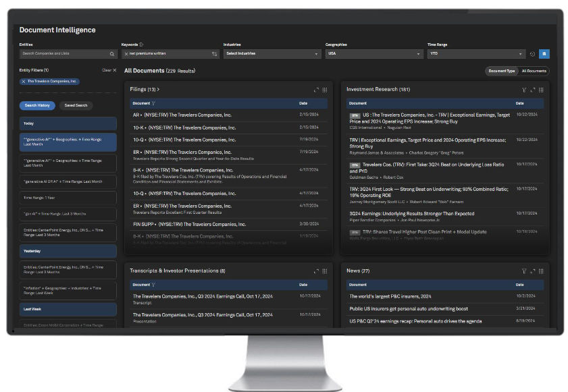This screenshot has width=568, height=392.
Task: Sort News by Date column header
Action: tap(519, 285)
